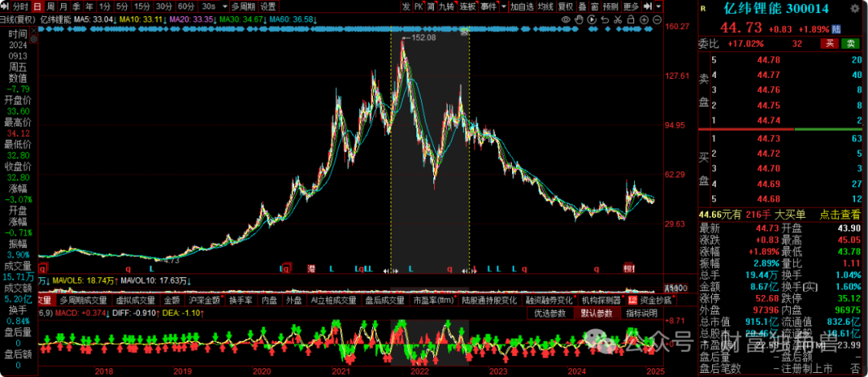Expand the dropdown arrow after 事件
868x377 pixels.
504,6
